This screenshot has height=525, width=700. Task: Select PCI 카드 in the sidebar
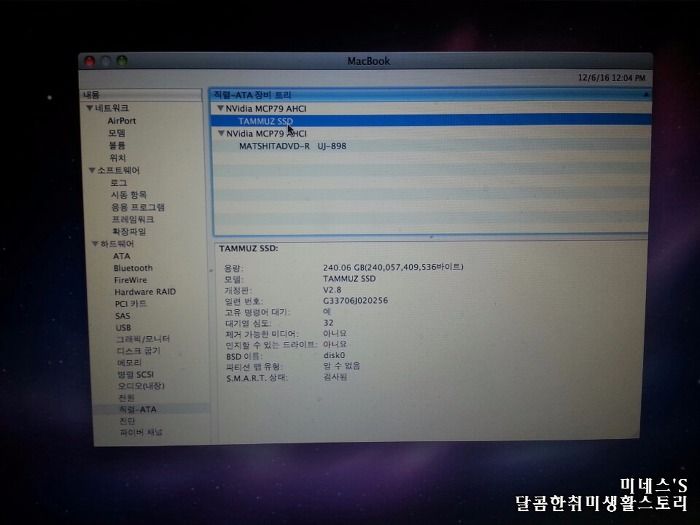(130, 304)
